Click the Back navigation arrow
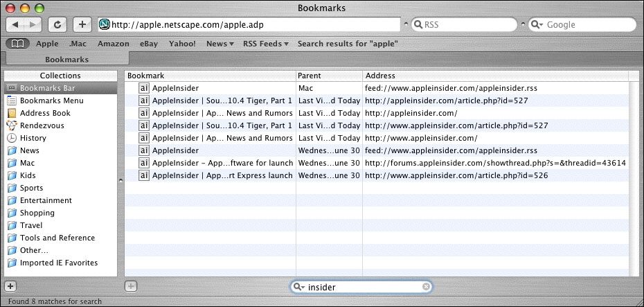This screenshot has width=644, height=307. (16, 24)
